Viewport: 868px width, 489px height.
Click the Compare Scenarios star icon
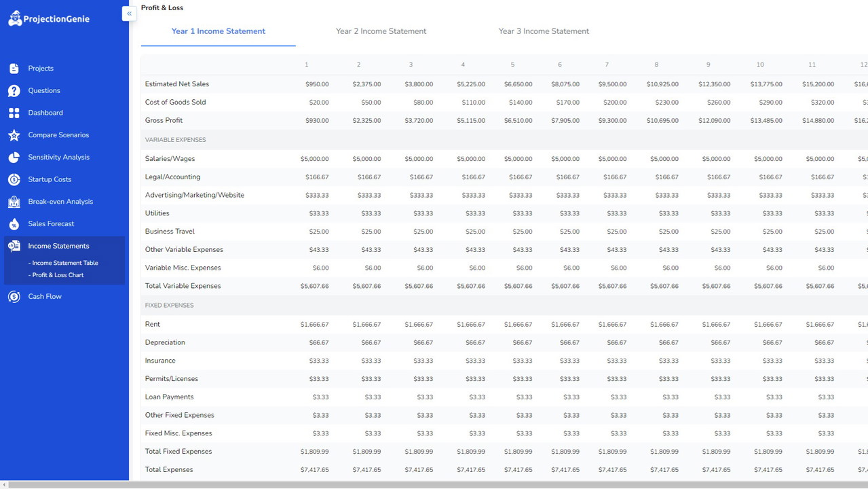pyautogui.click(x=14, y=135)
